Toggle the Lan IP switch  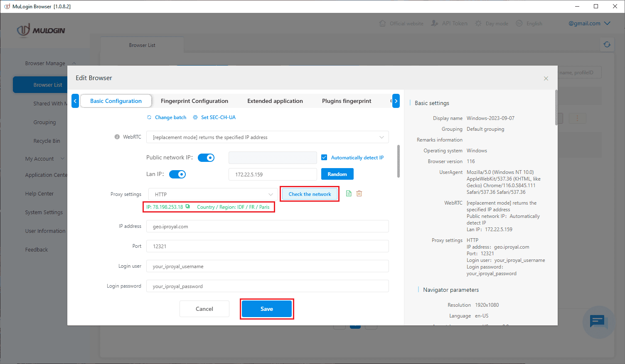point(177,174)
